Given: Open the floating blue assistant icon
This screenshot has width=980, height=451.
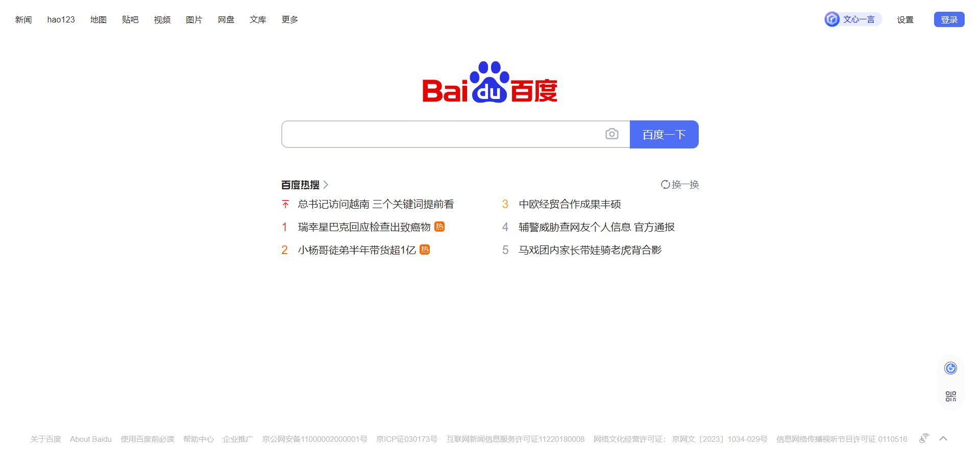Looking at the screenshot, I should click(x=950, y=368).
